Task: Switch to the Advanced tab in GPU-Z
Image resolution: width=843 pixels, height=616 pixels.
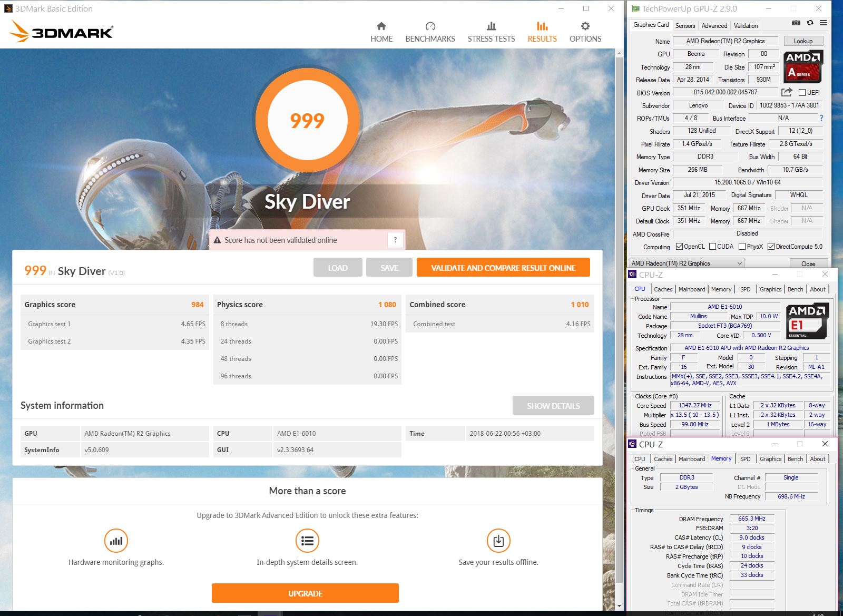Action: [x=714, y=25]
